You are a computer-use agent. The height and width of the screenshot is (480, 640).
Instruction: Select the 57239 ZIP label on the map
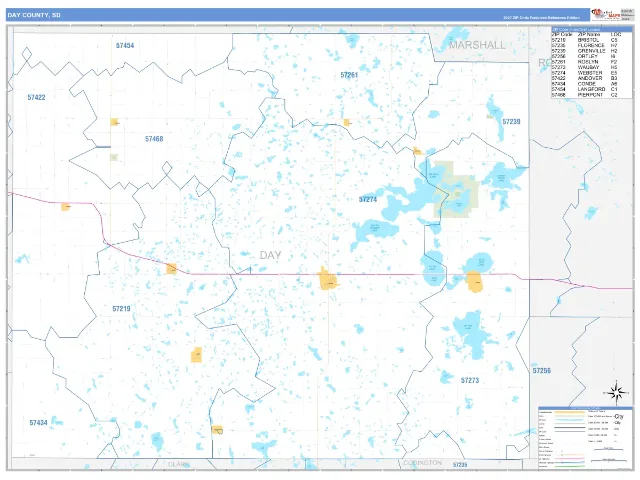pos(511,121)
